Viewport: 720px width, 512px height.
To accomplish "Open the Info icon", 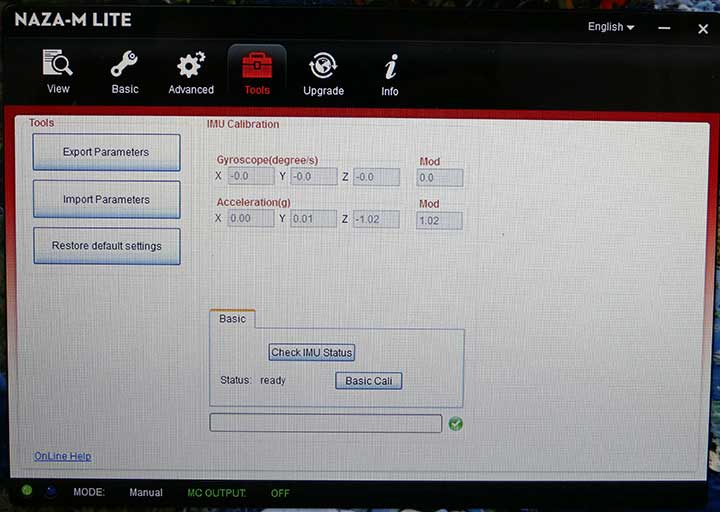I will [x=390, y=67].
